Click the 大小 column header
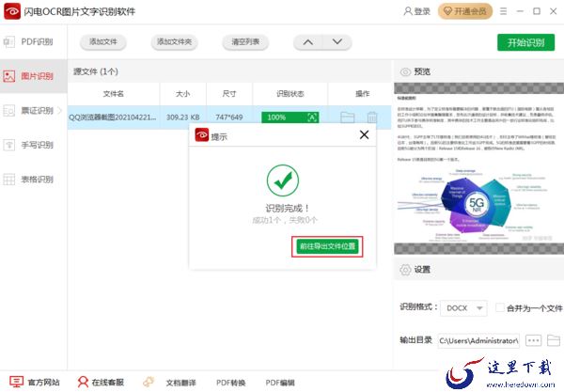Screen dimensions: 564x392 [182, 94]
